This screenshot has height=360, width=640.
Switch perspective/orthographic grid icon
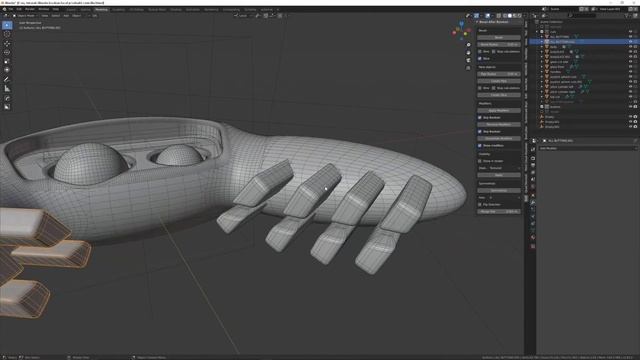pos(468,68)
